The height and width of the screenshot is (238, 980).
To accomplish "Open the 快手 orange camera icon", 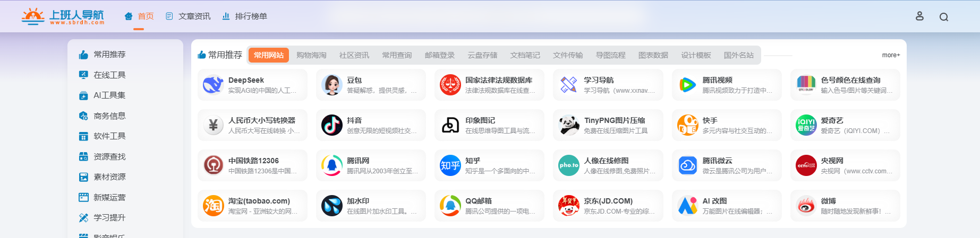I will click(x=687, y=125).
